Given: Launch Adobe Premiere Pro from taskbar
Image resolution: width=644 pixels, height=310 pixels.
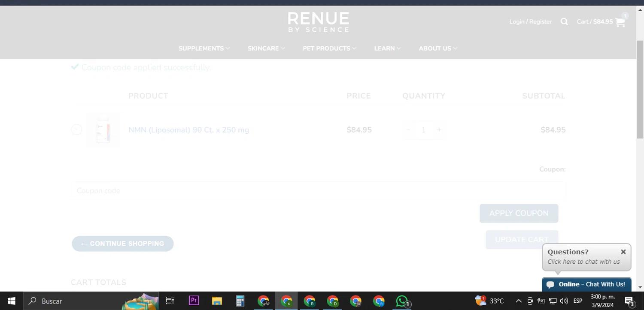Looking at the screenshot, I should pos(194,301).
